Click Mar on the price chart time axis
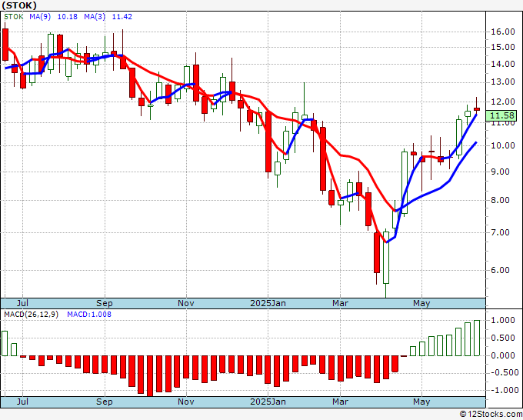This screenshot has height=420, width=523. 340,303
